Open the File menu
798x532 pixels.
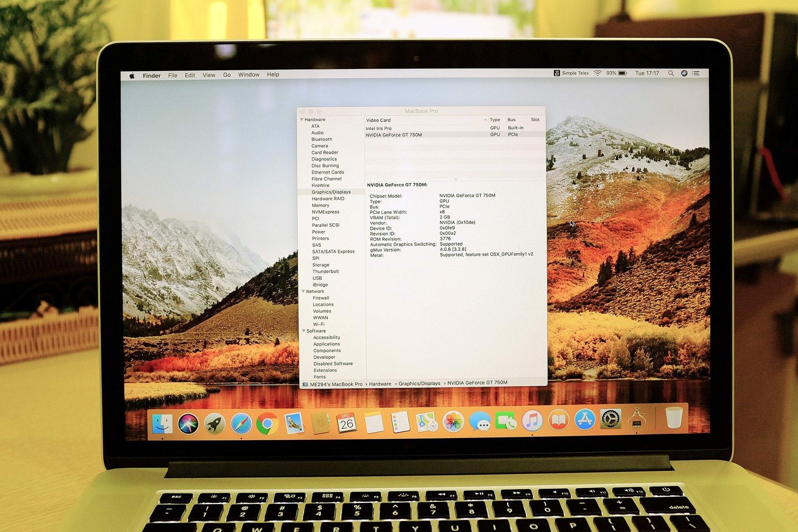173,75
